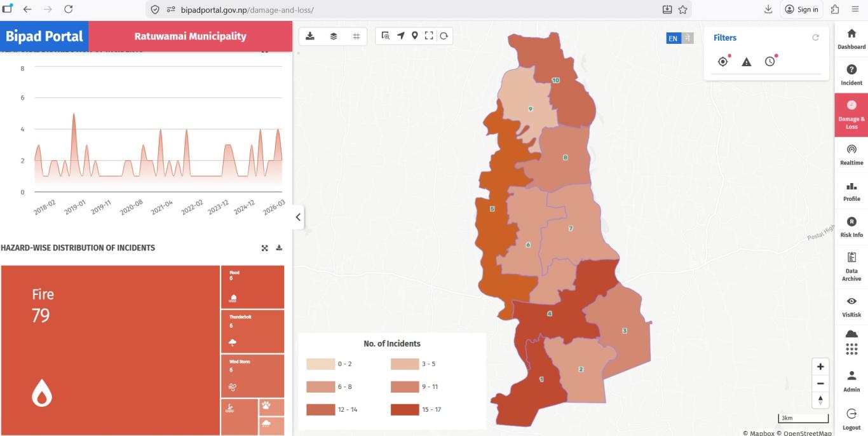868x436 pixels.
Task: Open the map layers switcher
Action: pos(334,36)
